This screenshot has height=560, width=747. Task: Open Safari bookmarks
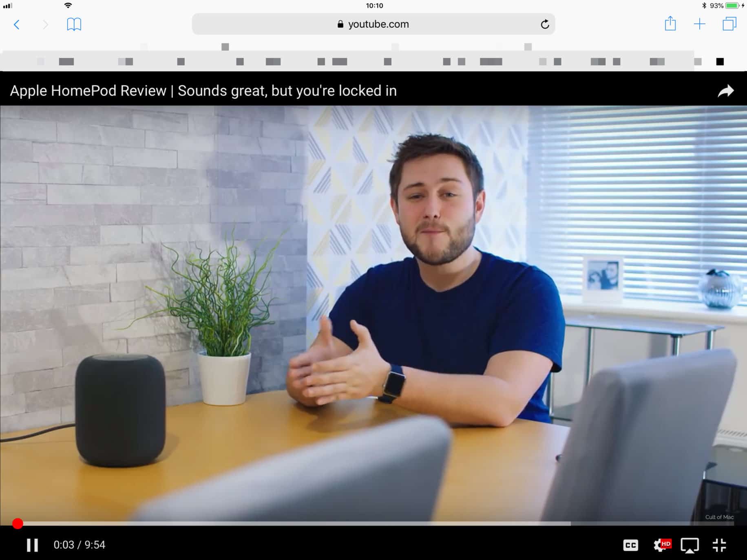point(74,24)
